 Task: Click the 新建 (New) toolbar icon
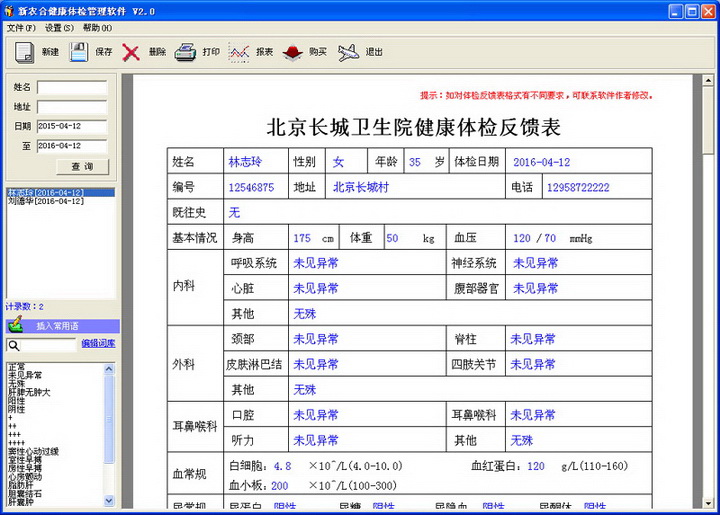(25, 52)
